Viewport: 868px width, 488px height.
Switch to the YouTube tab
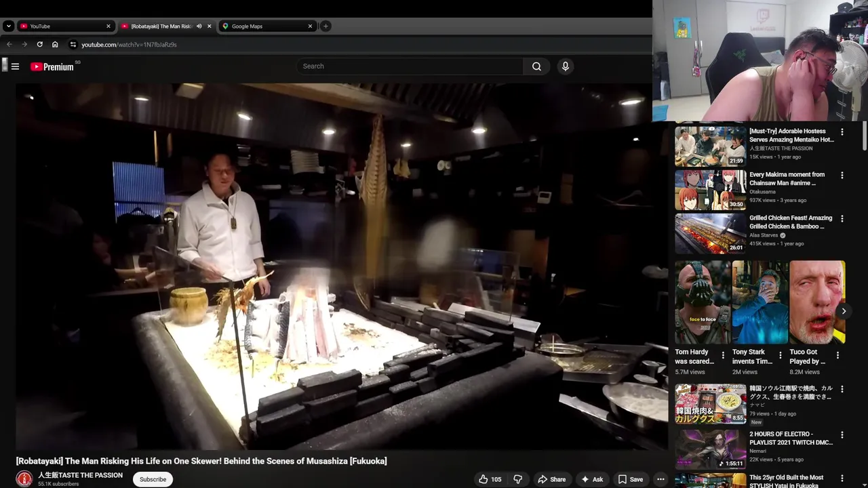(64, 26)
